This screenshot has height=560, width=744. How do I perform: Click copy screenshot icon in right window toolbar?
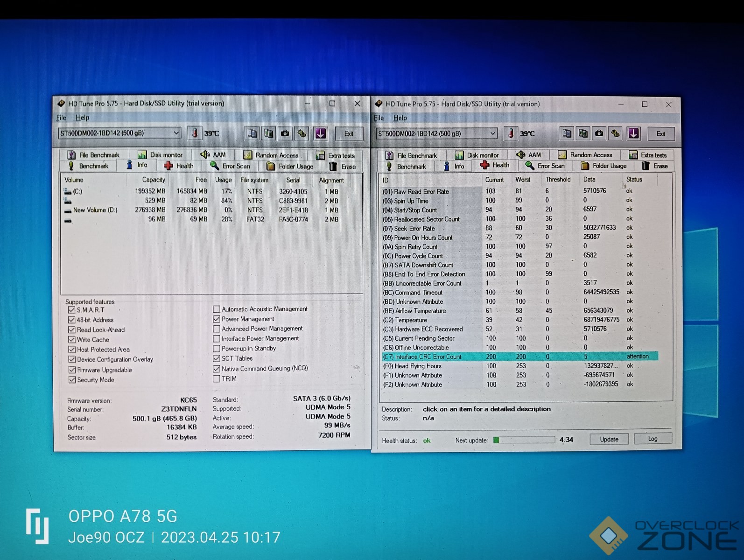pos(583,133)
